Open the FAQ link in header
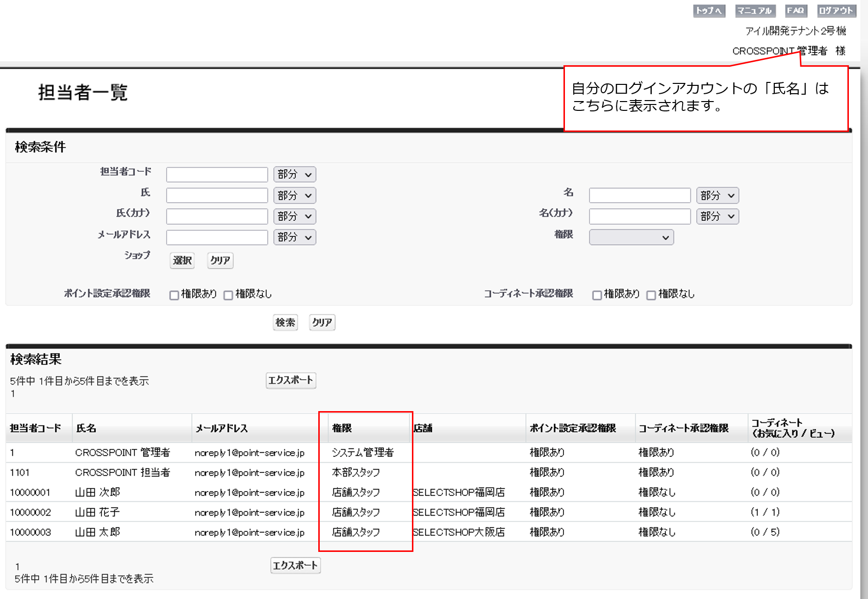Viewport: 868px width, 599px height. 795,11
